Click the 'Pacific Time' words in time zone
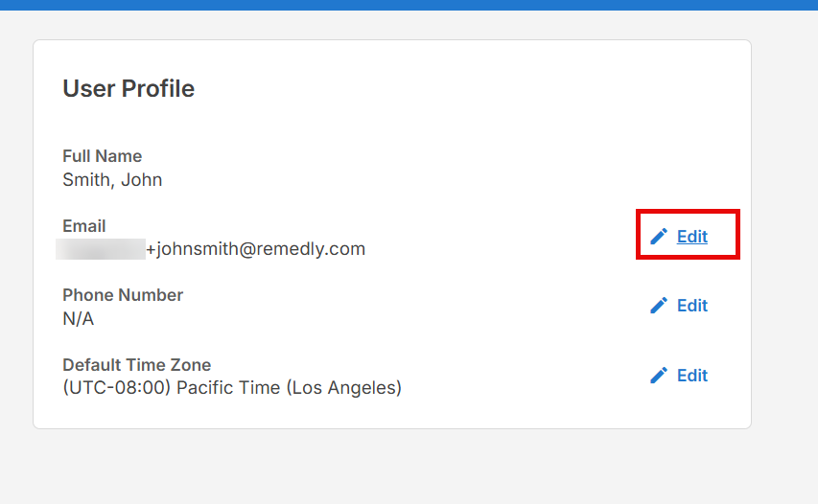The width and height of the screenshot is (818, 504). click(228, 388)
